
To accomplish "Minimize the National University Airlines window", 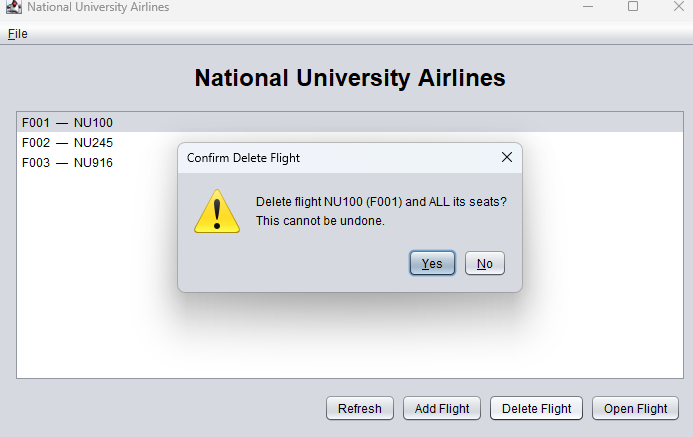I will click(x=587, y=7).
